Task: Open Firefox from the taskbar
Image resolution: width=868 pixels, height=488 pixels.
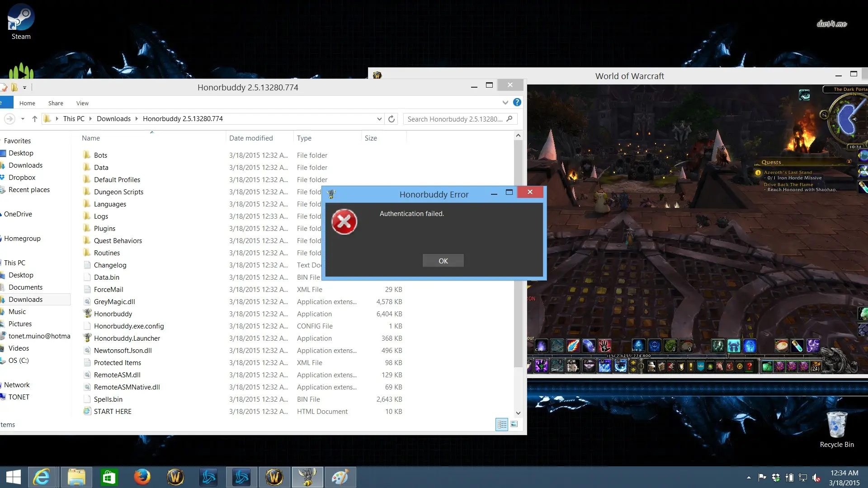Action: [142, 477]
